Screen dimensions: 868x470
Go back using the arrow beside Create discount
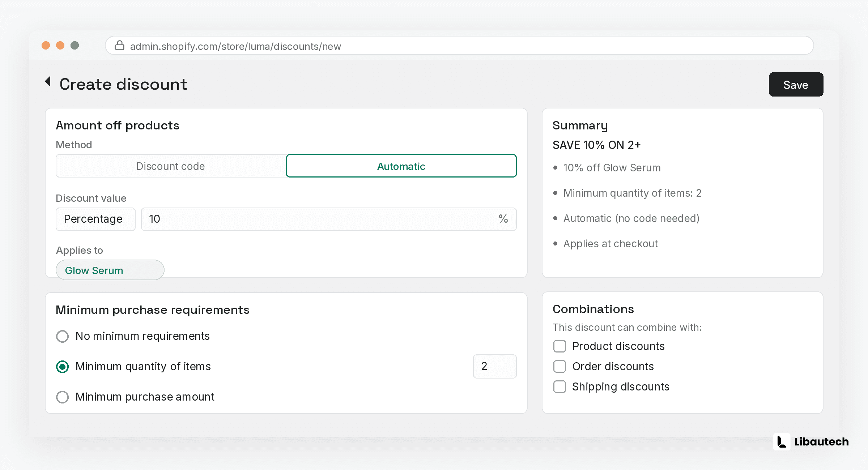click(48, 81)
